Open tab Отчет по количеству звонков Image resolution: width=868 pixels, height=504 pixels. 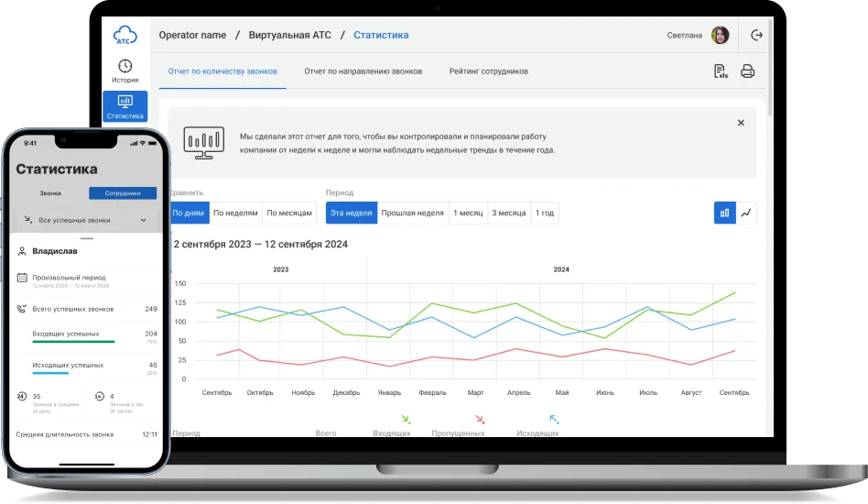coord(222,71)
